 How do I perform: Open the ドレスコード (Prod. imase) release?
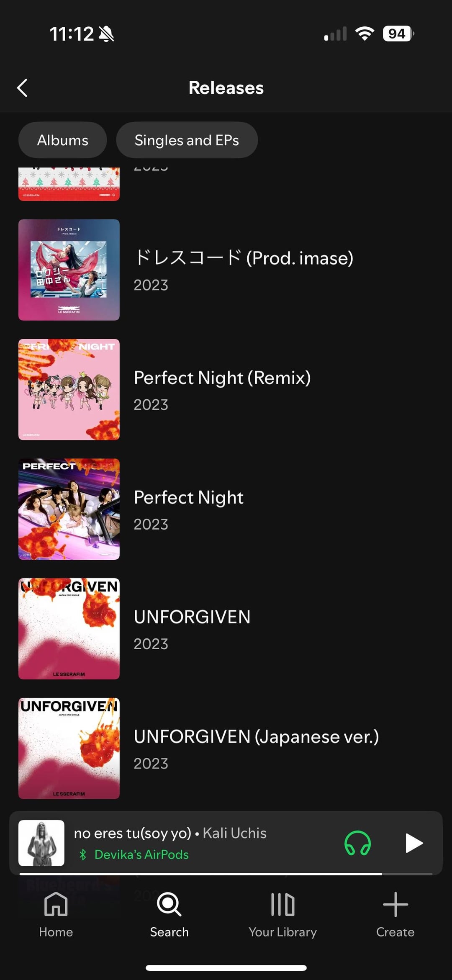point(226,270)
